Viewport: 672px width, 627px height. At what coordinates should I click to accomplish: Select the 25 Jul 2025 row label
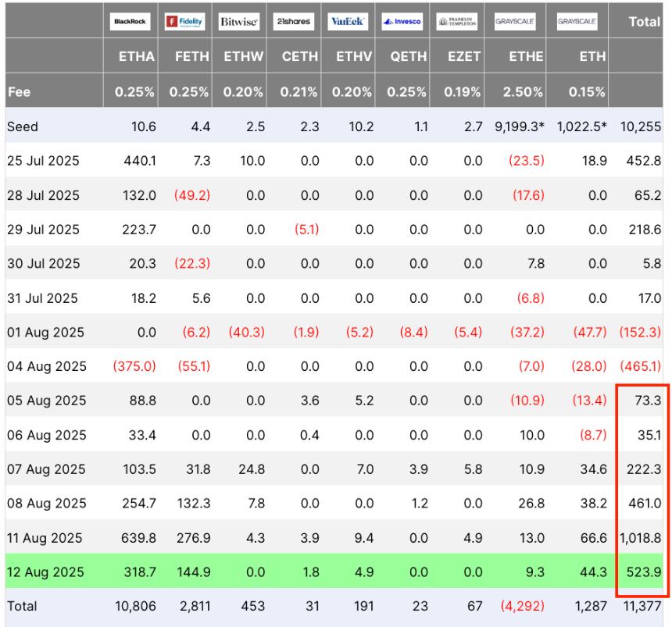[43, 161]
